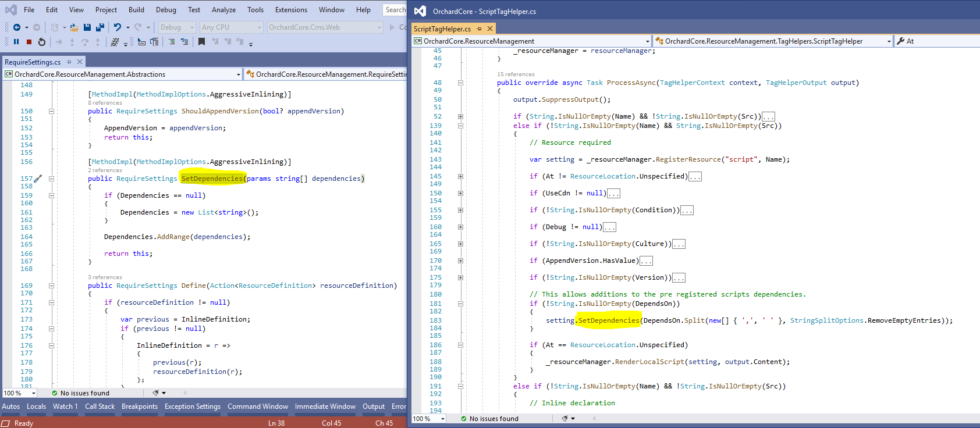Open the left editor 100 % zoom dropdown
Image resolution: width=980 pixels, height=428 pixels.
coord(20,393)
